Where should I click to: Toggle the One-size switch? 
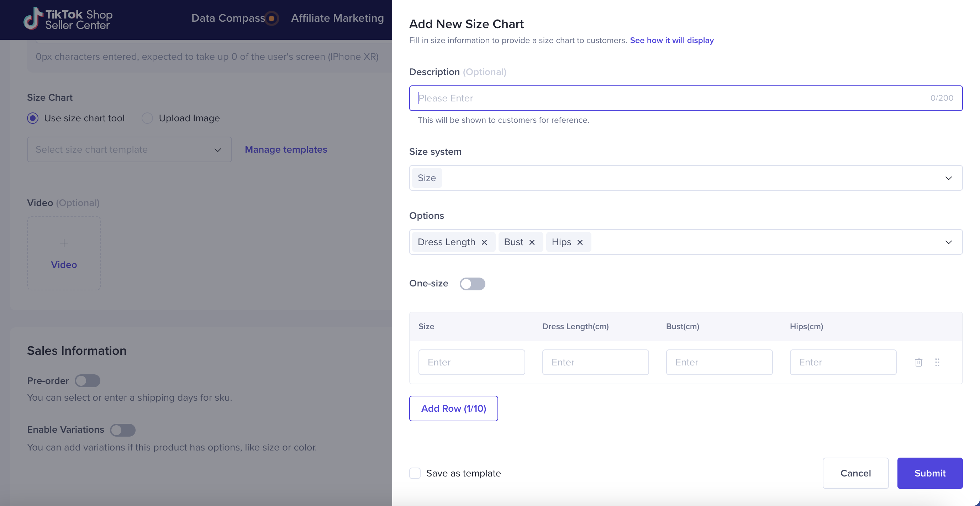472,284
